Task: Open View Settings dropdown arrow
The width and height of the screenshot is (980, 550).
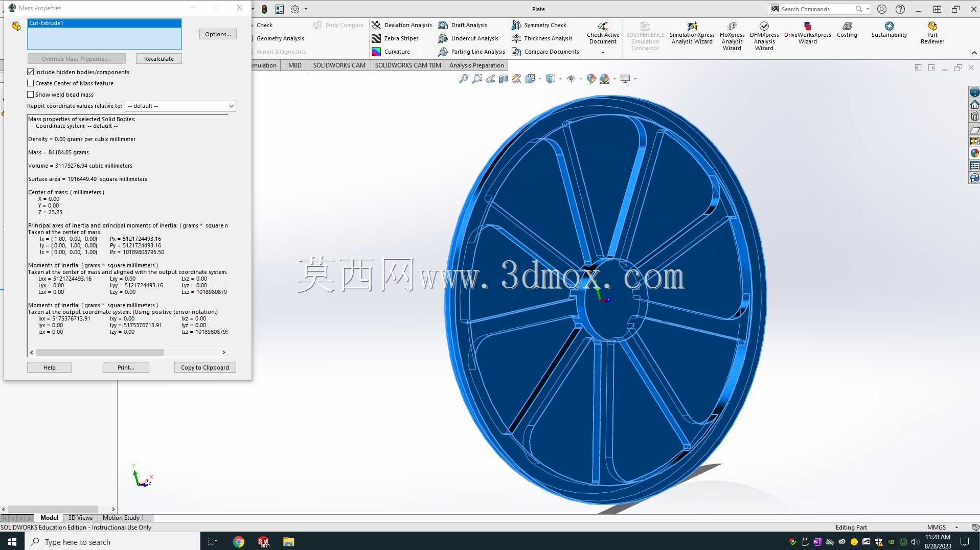Action: (x=635, y=79)
